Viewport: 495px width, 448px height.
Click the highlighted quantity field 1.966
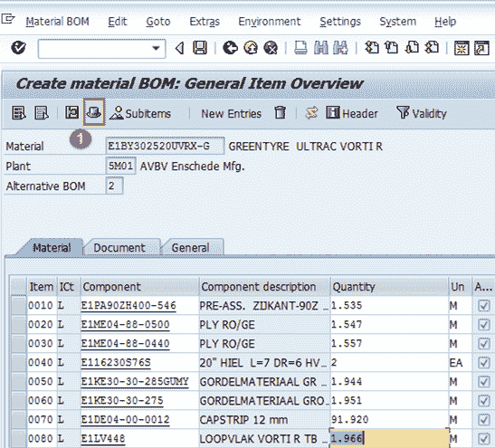pyautogui.click(x=389, y=438)
